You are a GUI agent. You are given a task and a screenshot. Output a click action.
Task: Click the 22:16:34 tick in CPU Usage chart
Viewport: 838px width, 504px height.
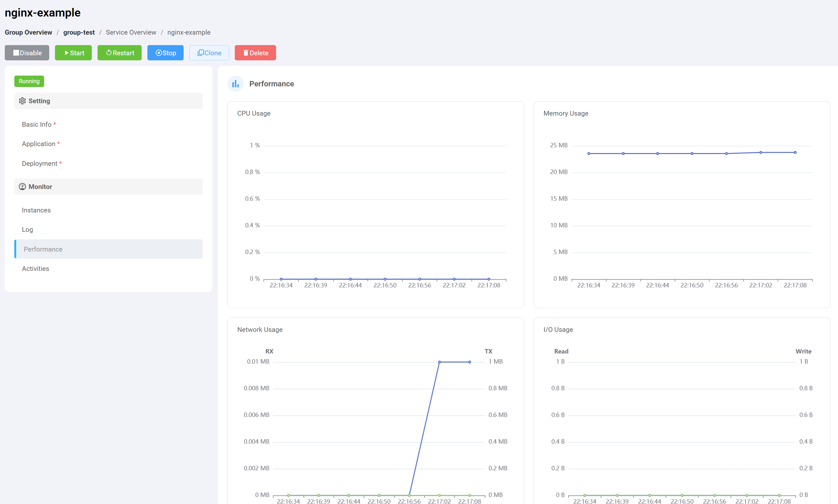point(281,285)
